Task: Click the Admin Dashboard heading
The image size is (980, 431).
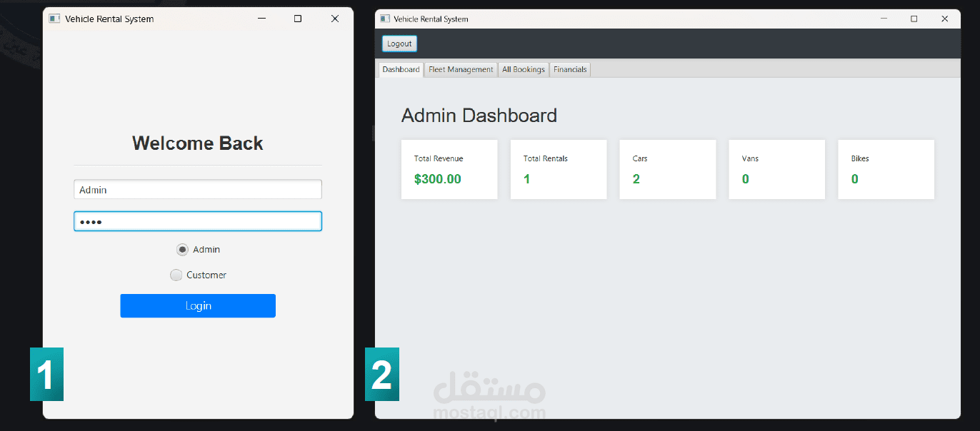Action: (x=479, y=116)
